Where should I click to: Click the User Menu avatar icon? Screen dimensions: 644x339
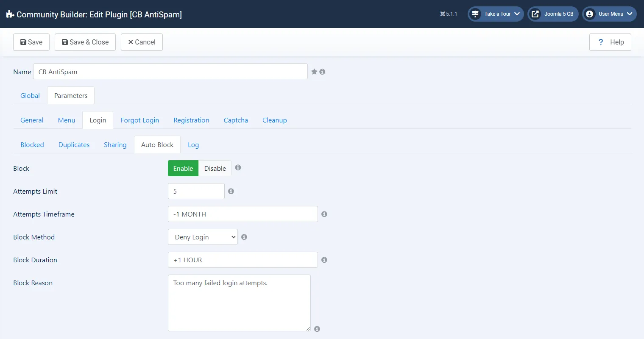coord(589,14)
